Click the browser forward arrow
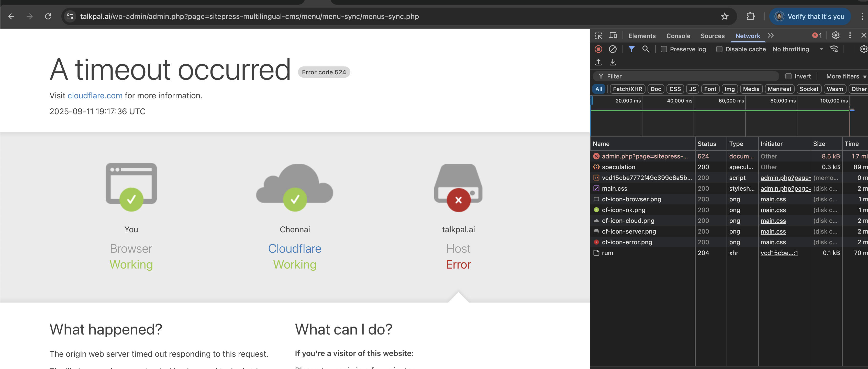Image resolution: width=868 pixels, height=369 pixels. tap(30, 16)
